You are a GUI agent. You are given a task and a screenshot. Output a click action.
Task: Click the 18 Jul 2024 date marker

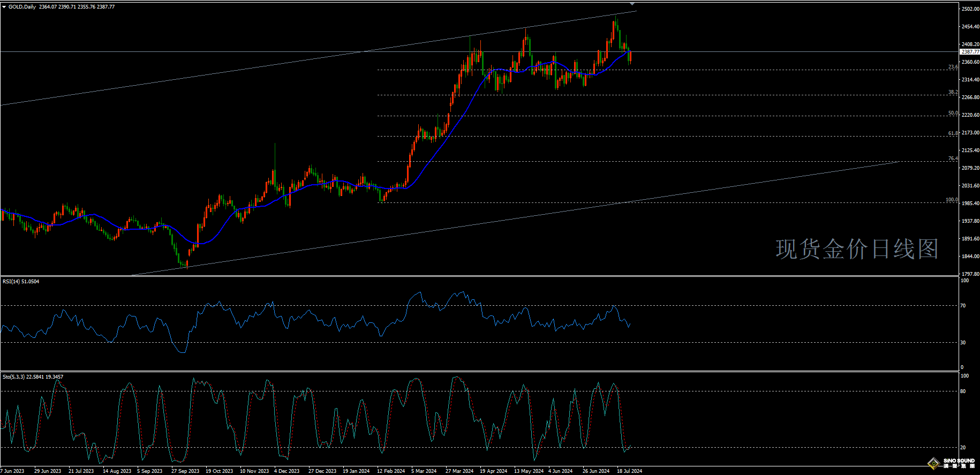(x=629, y=471)
